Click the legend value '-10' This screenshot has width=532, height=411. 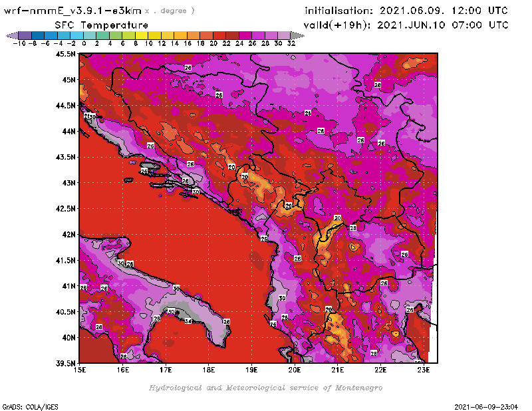[19, 44]
